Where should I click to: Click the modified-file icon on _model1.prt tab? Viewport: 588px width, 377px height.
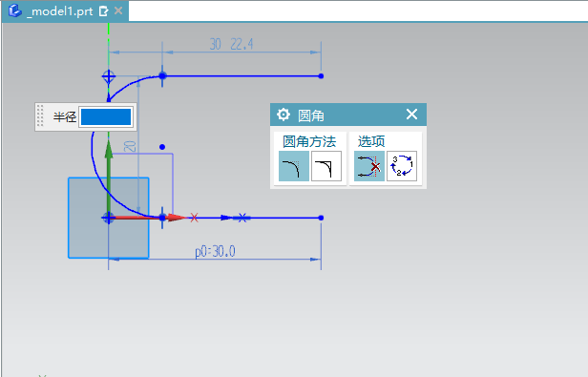click(x=103, y=11)
